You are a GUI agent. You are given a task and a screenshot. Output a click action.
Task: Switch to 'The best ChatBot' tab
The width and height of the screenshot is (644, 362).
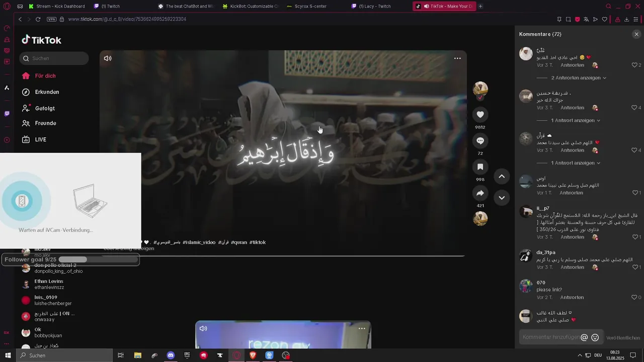click(186, 7)
